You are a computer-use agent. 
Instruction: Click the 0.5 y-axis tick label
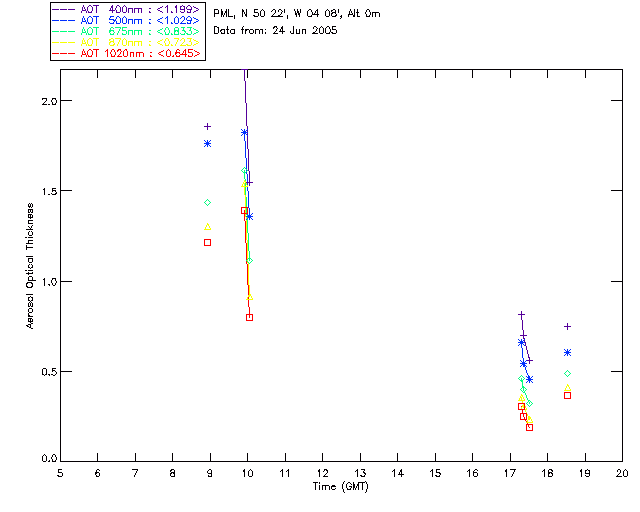click(49, 372)
